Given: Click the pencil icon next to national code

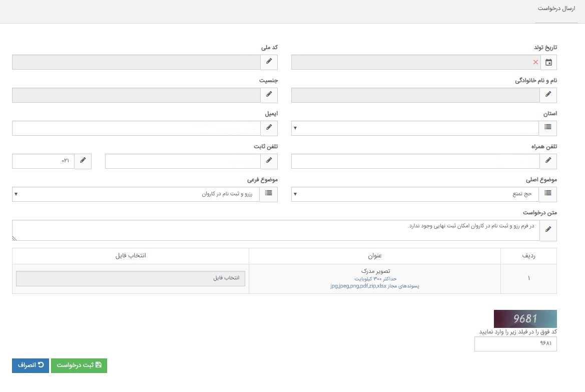Looking at the screenshot, I should click(x=269, y=62).
